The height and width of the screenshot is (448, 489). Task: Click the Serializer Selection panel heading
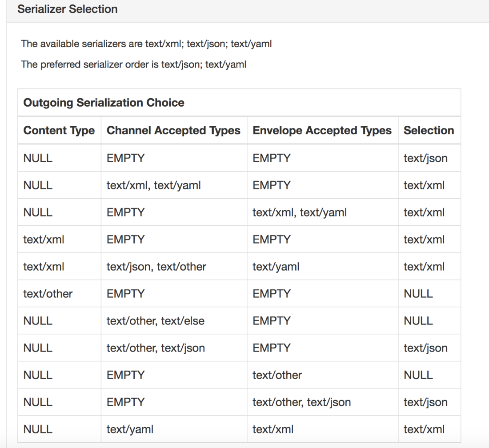[68, 9]
